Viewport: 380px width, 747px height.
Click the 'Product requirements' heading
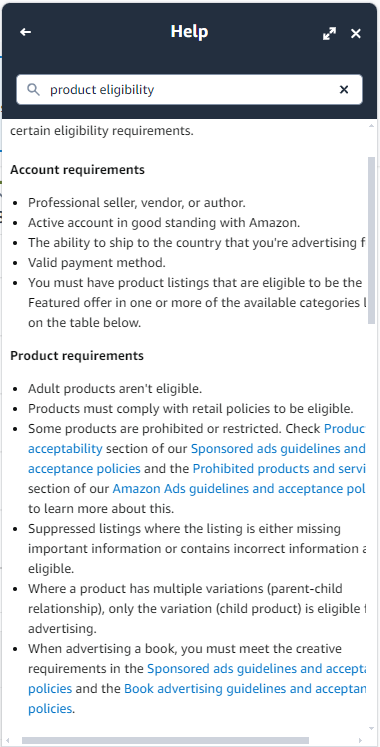click(77, 355)
